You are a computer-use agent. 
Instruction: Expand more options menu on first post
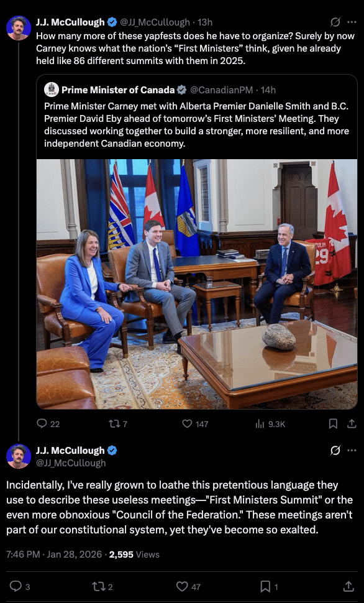(352, 22)
